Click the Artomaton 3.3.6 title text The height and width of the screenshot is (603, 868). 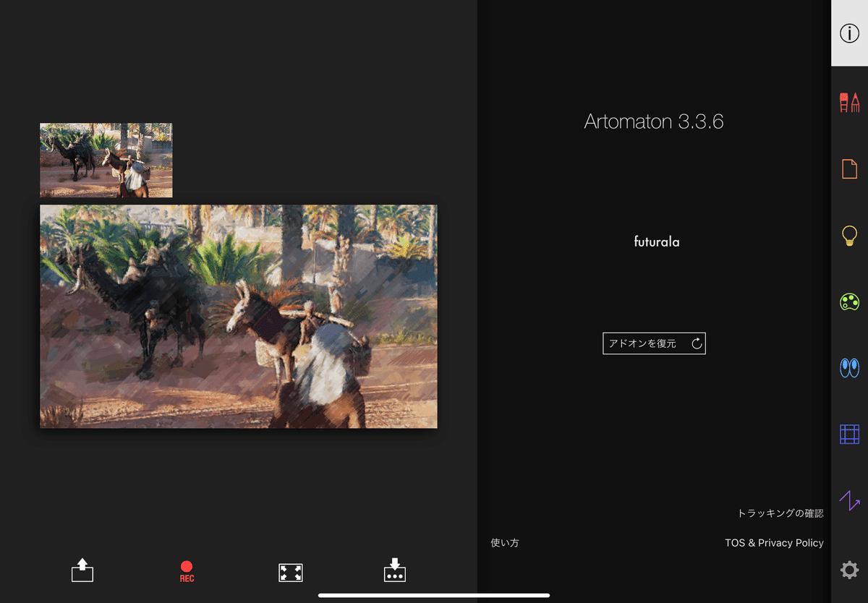click(654, 121)
